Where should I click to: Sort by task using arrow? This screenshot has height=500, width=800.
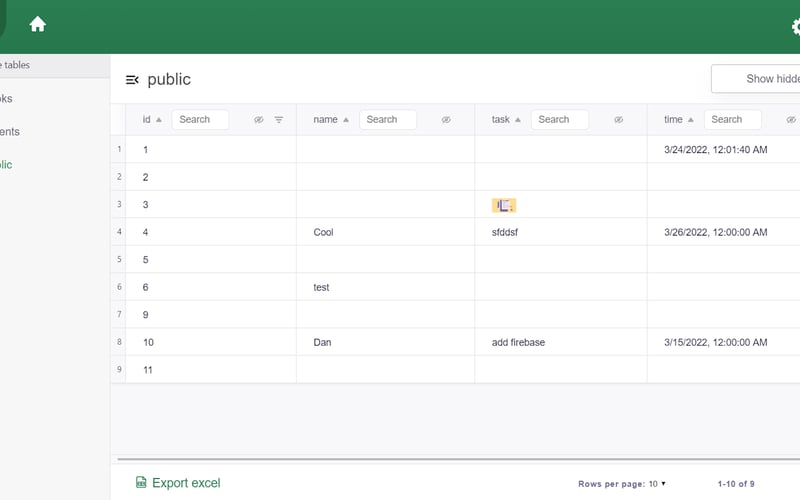[518, 120]
